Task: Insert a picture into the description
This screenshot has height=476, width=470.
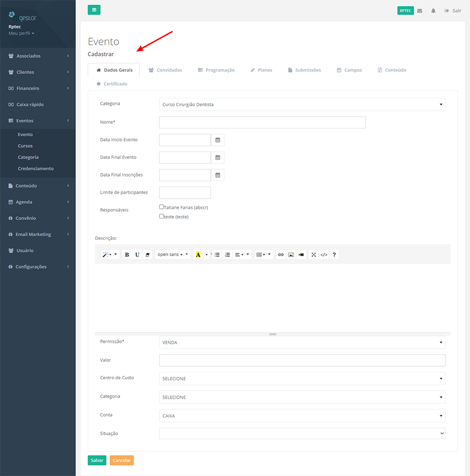Action: coord(291,254)
